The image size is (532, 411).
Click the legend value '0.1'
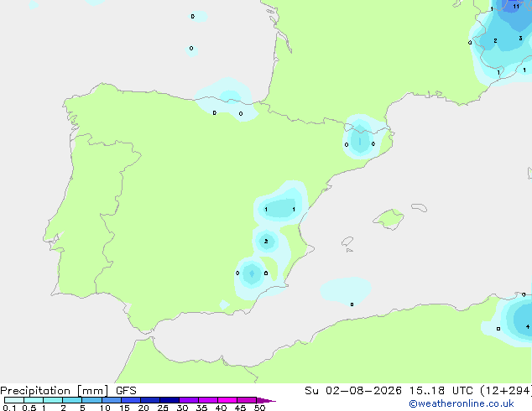coord(9,408)
